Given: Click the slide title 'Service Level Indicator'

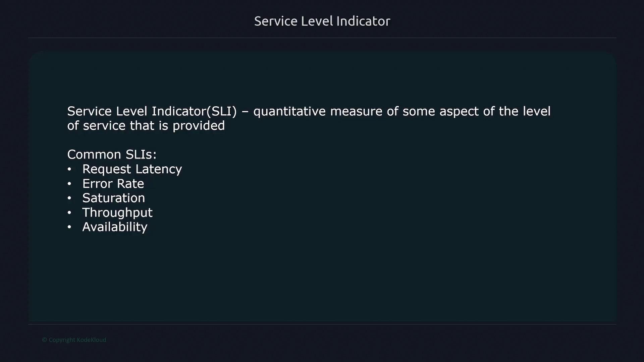Looking at the screenshot, I should click(322, 21).
